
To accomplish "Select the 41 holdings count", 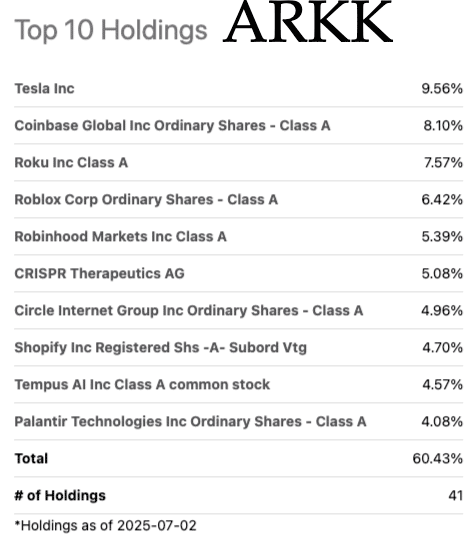I will [x=455, y=495].
